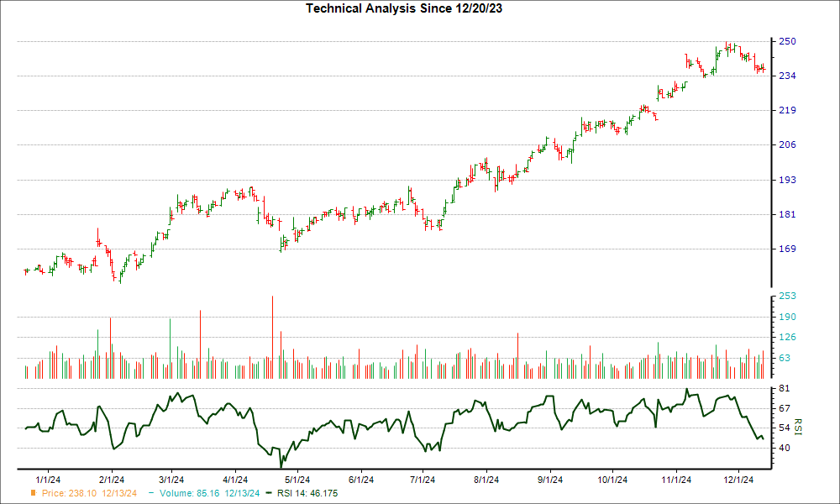The height and width of the screenshot is (504, 840).
Task: Click the dark green RSI legend marker
Action: pyautogui.click(x=269, y=493)
